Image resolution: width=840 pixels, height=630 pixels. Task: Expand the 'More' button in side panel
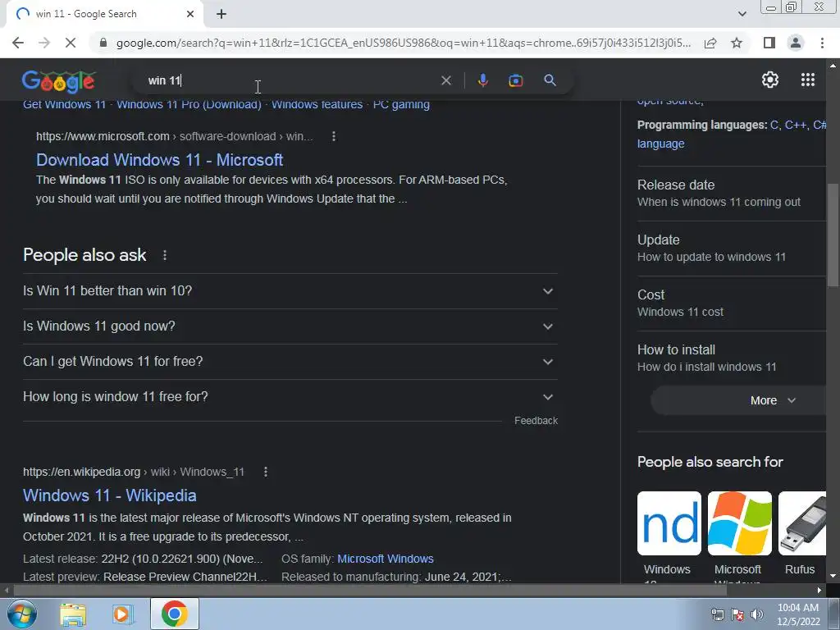coord(739,400)
